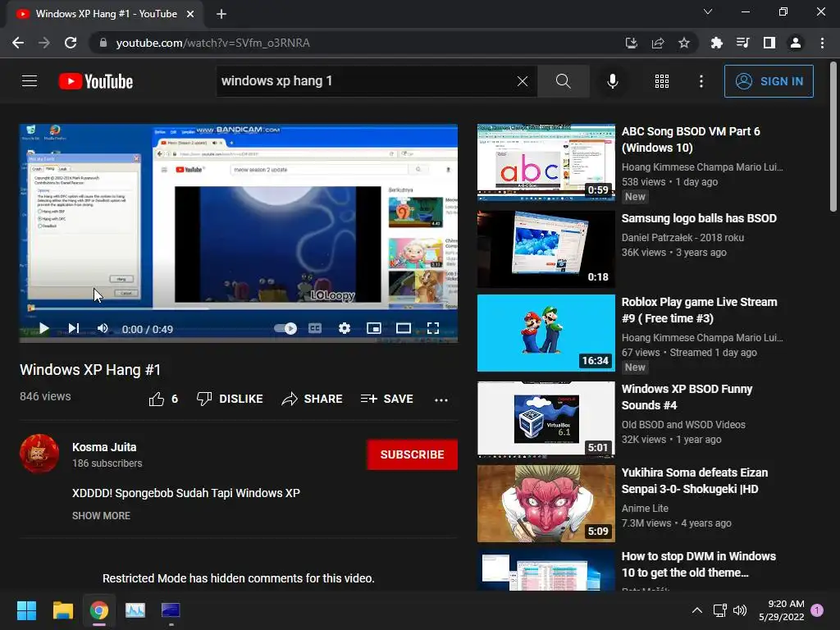Screen dimensions: 840x630
Task: Open the Anime Lite channel
Action: click(x=645, y=508)
